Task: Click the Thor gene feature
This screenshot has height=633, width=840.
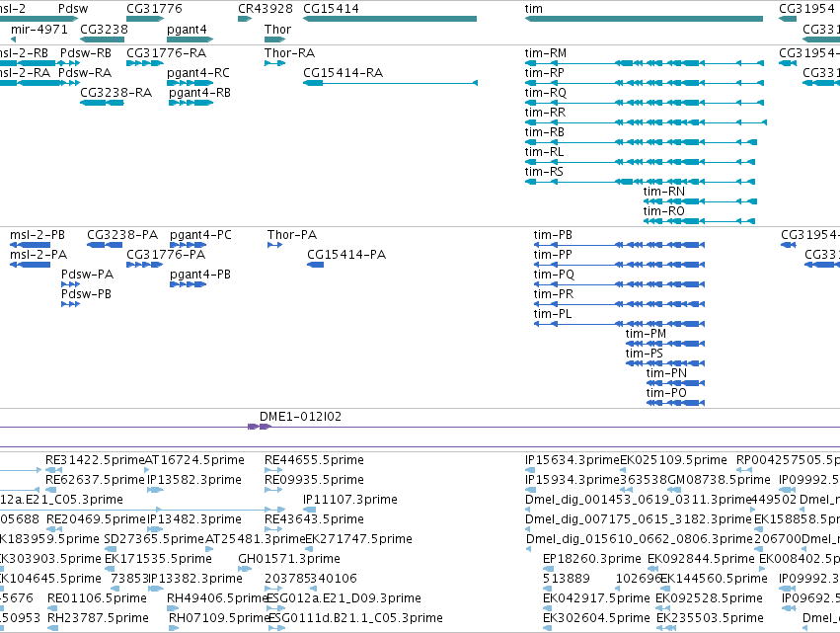Action: (274, 40)
